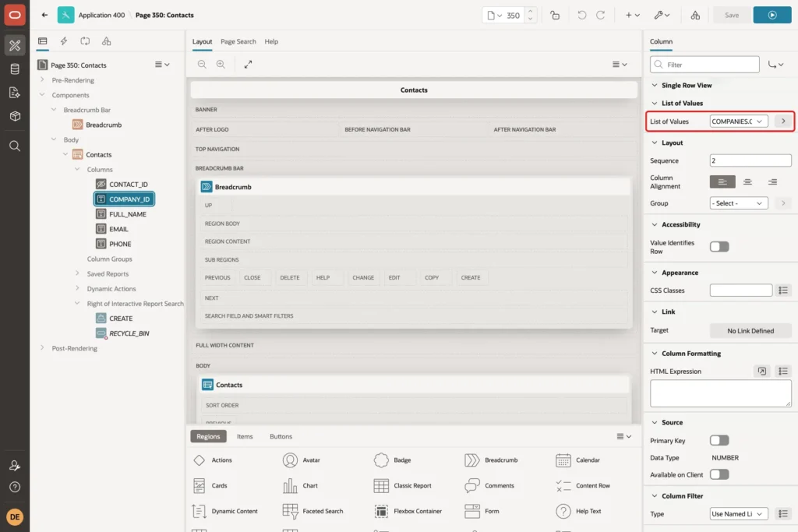
Task: Open Application 400 breadcrumb link
Action: (101, 15)
